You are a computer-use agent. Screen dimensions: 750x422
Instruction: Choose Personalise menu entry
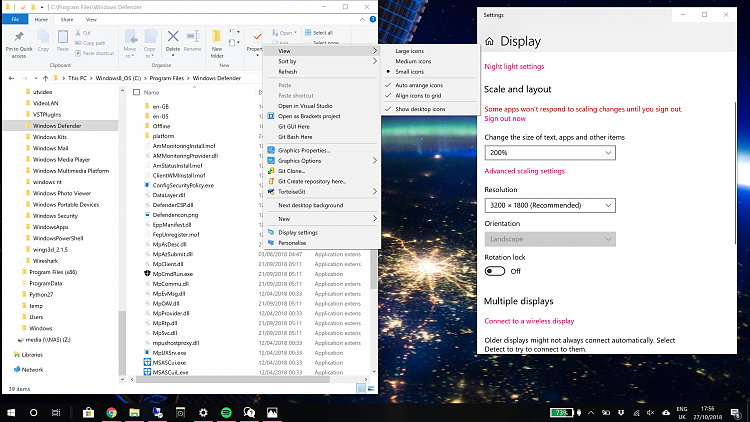[292, 243]
